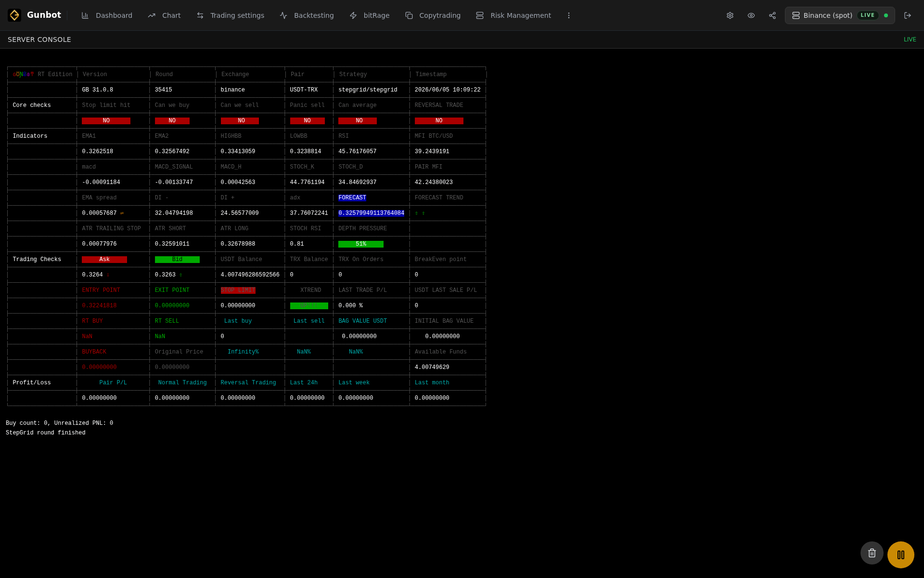924x578 pixels.
Task: Click the Core checks row label
Action: pyautogui.click(x=32, y=105)
